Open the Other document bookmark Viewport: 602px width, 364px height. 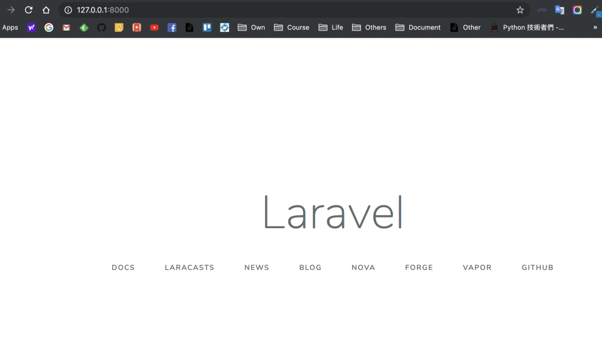(466, 27)
